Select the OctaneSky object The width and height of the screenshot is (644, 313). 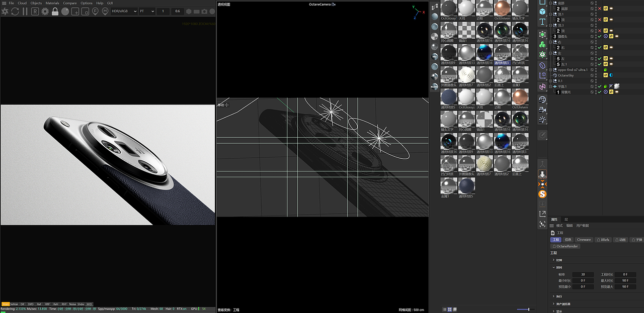[566, 75]
